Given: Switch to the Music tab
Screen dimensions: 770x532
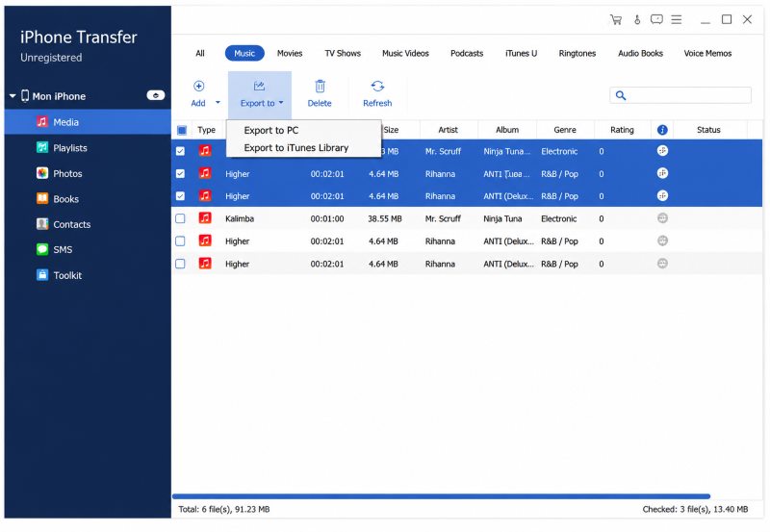Looking at the screenshot, I should (244, 53).
